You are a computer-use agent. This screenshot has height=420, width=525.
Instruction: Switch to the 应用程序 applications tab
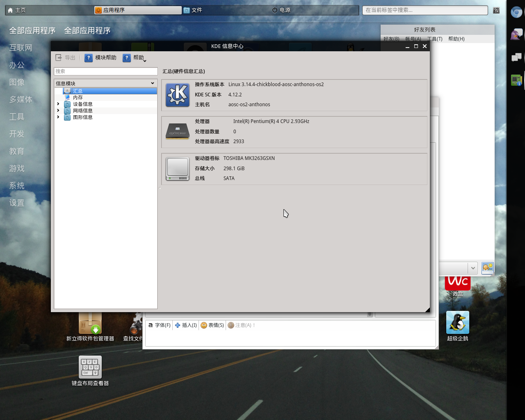coord(138,10)
